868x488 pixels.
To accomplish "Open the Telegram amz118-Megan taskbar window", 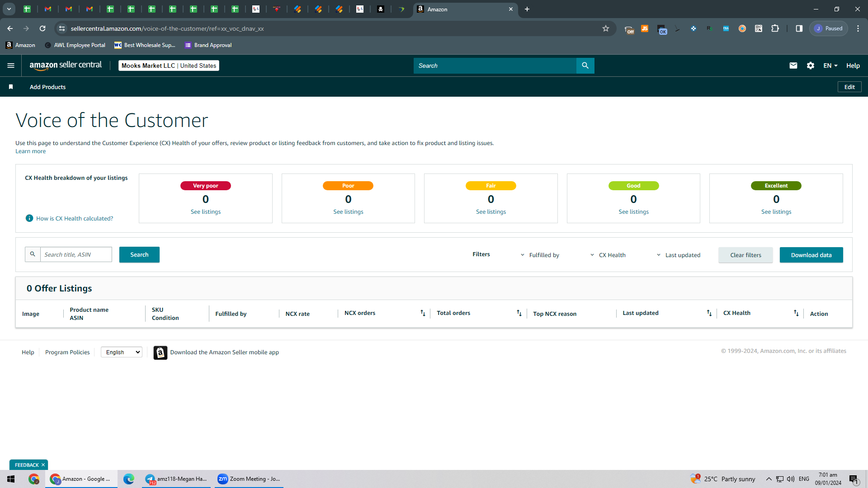I will [176, 479].
